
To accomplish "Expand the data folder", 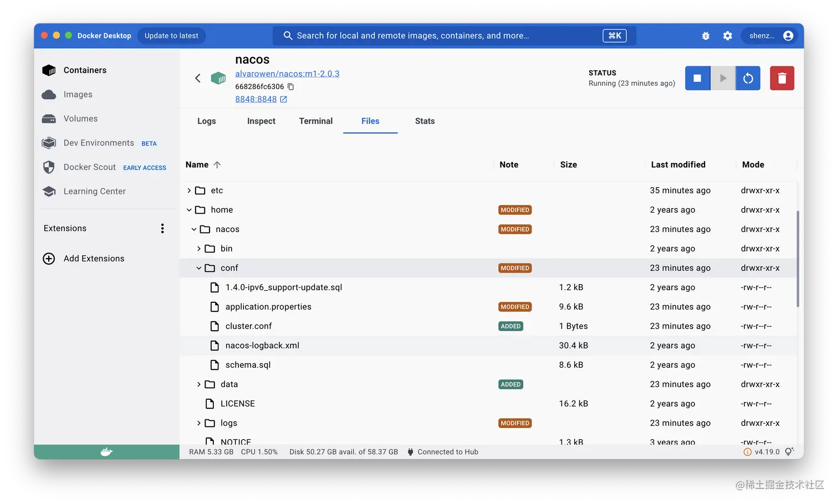I will point(199,384).
